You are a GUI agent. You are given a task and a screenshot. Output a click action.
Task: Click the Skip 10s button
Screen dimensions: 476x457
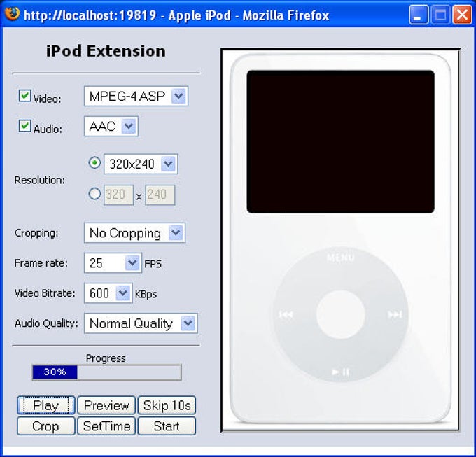(167, 405)
